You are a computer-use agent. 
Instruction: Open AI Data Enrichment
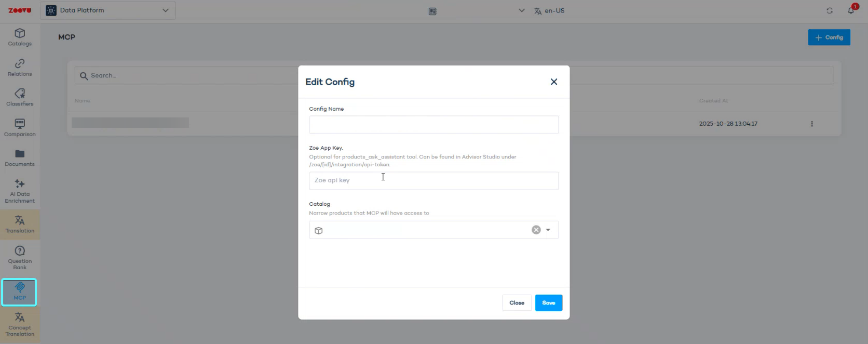coord(20,191)
